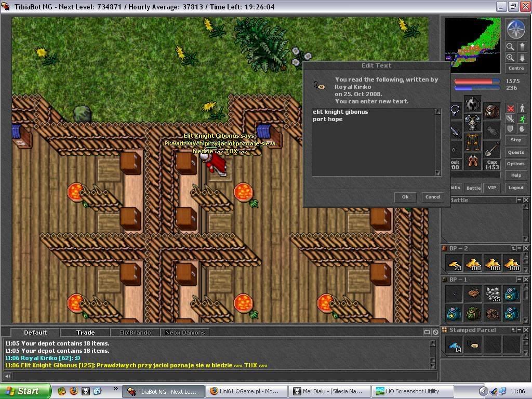532x399 pixels.
Task: Click the shovel in the ammunition slot
Action: tap(492, 149)
